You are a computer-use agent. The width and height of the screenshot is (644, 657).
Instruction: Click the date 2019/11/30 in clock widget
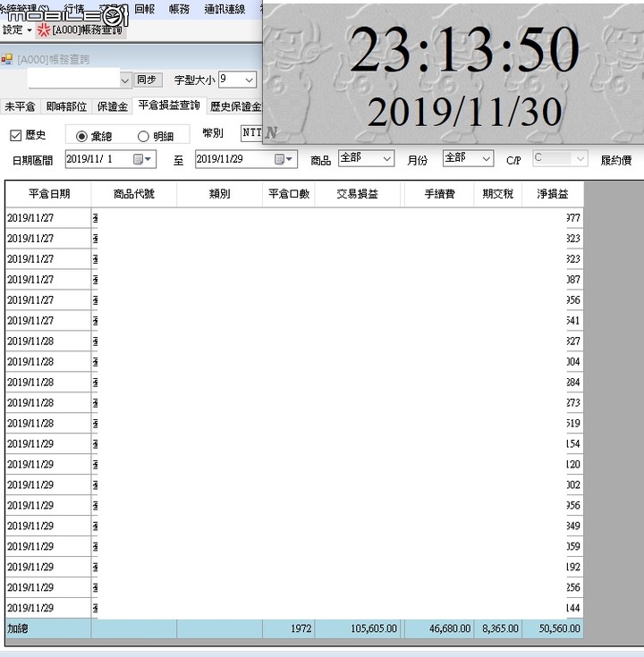click(464, 113)
